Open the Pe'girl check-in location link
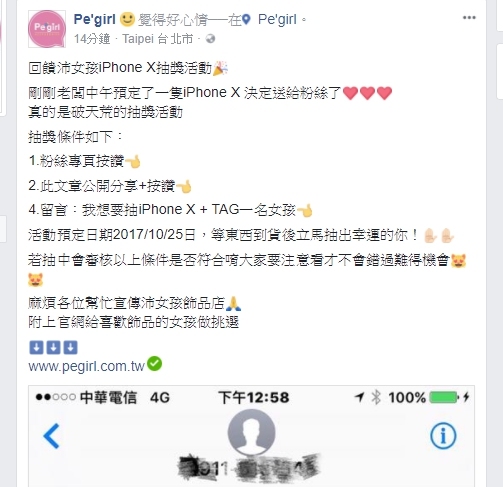Image resolution: width=503 pixels, height=487 pixels. pyautogui.click(x=277, y=20)
